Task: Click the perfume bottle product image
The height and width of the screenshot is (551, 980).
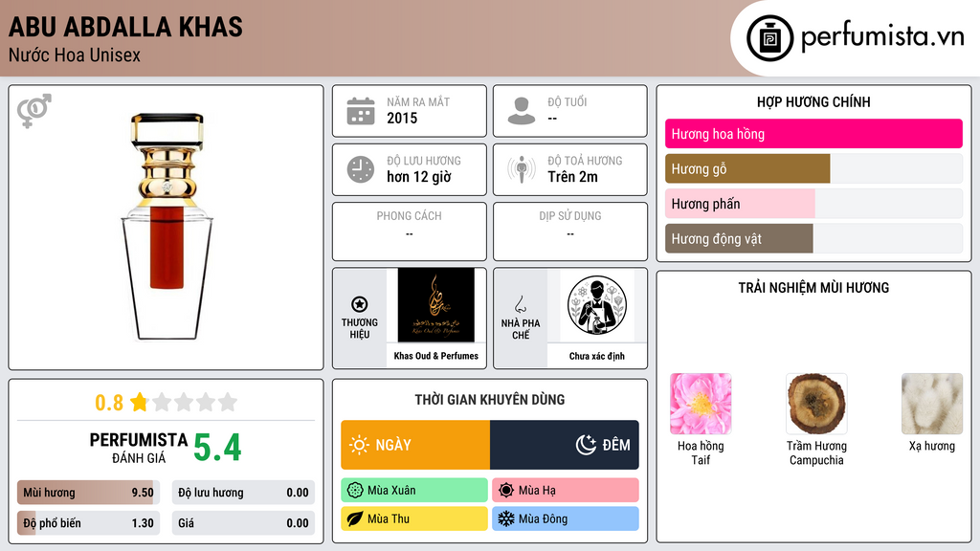Action: pyautogui.click(x=167, y=227)
